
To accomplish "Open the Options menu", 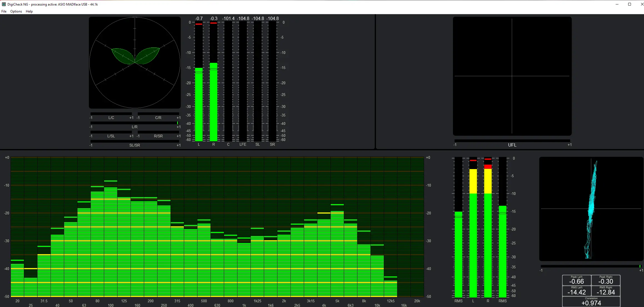I will pos(16,11).
